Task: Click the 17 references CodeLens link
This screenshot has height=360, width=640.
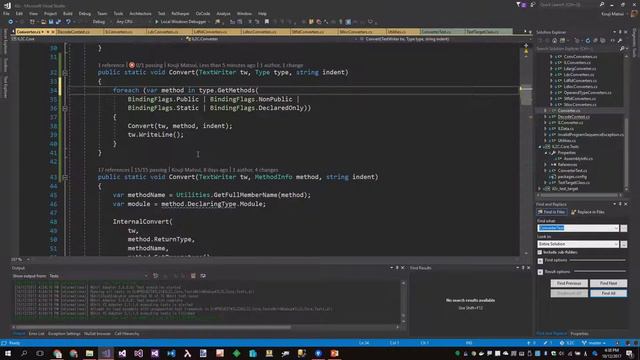Action: [x=113, y=170]
